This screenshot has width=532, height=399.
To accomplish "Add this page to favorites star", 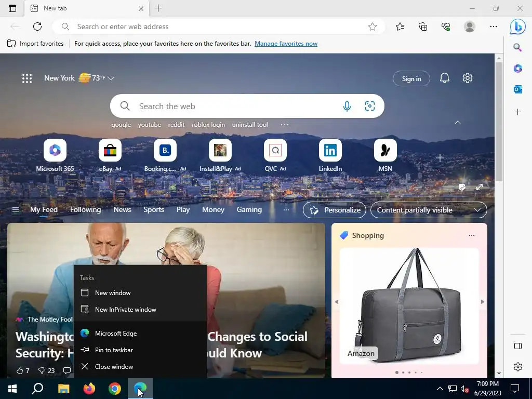I will [x=373, y=26].
